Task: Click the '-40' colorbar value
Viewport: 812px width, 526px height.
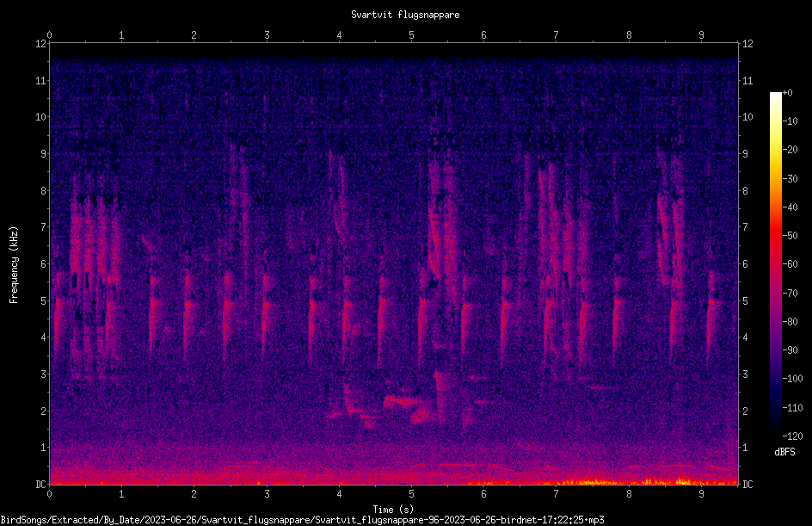Action: [790, 207]
